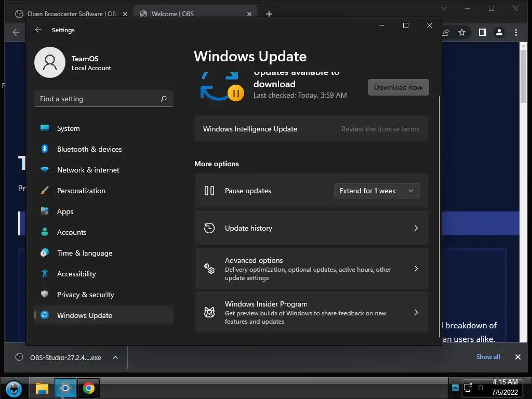The image size is (532, 399).
Task: Open Chrome three-dot menu
Action: (x=516, y=32)
